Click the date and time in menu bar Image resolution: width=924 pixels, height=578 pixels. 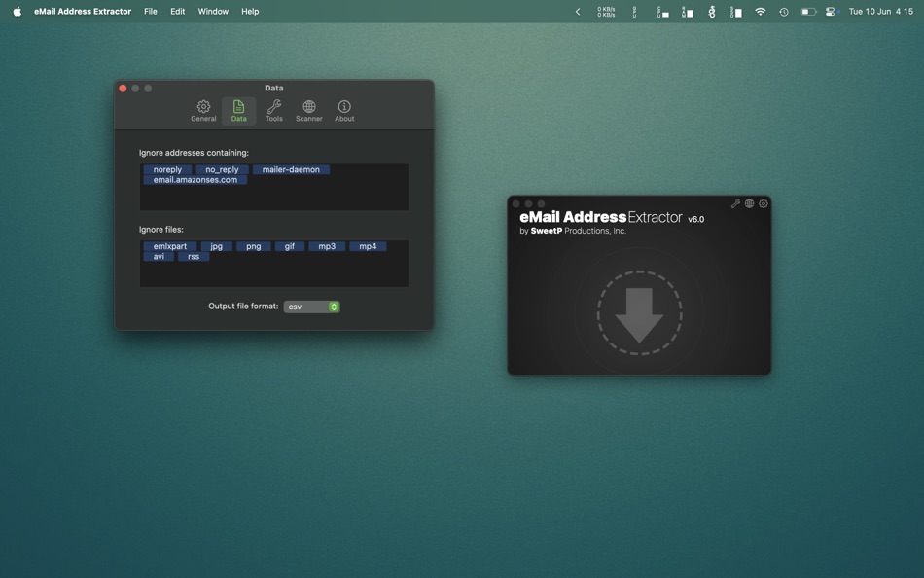pos(881,12)
